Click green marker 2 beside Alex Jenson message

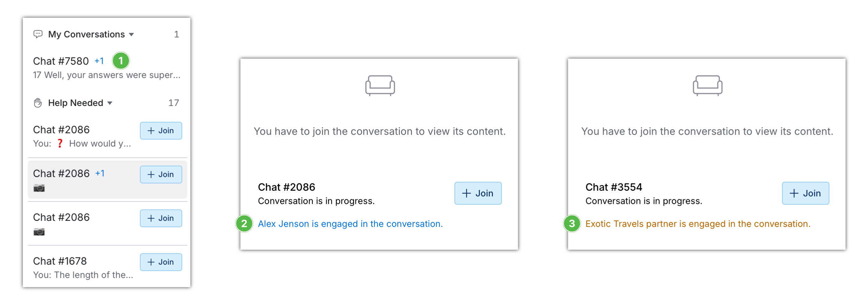244,223
